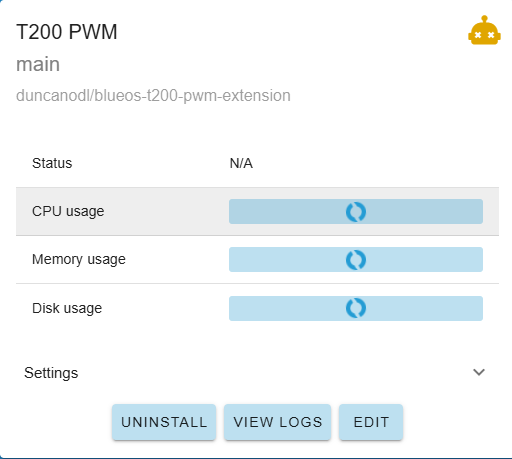
Task: Click the yellow robot error icon
Action: click(x=484, y=30)
